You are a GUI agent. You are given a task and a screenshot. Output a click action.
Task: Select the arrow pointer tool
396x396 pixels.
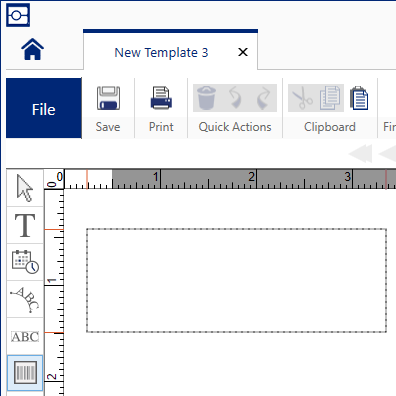pyautogui.click(x=25, y=188)
